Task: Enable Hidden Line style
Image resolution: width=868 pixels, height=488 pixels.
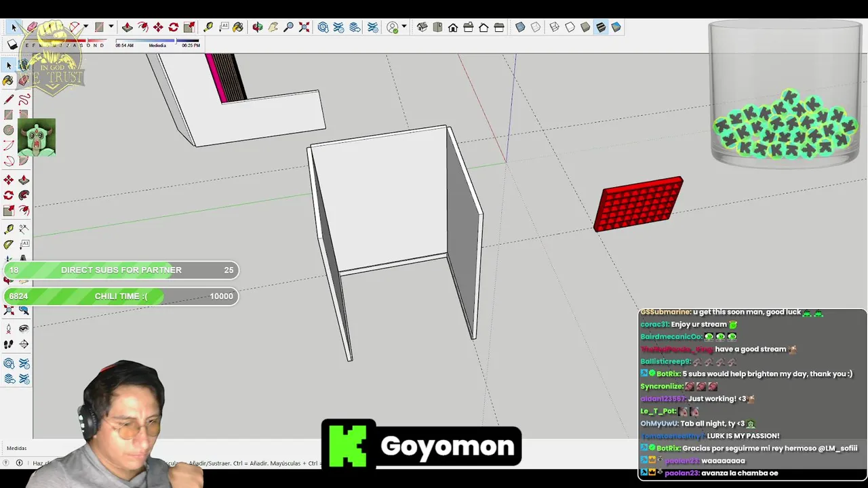Action: point(570,27)
